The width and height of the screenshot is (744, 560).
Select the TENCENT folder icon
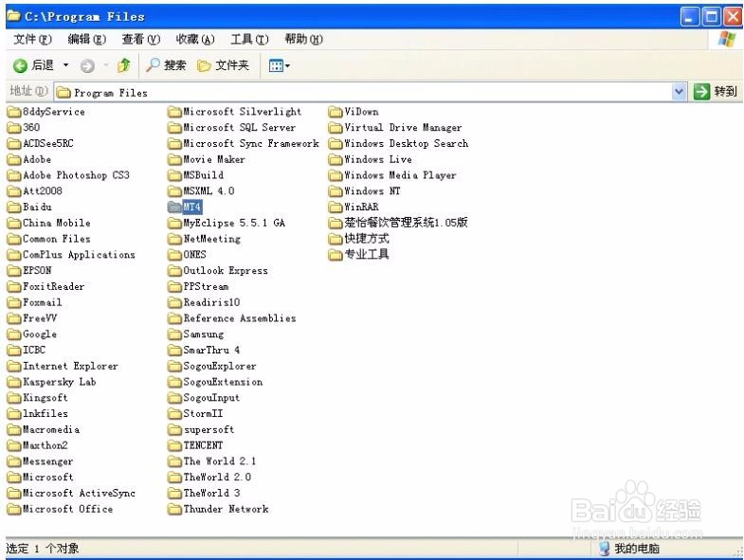[x=174, y=445]
